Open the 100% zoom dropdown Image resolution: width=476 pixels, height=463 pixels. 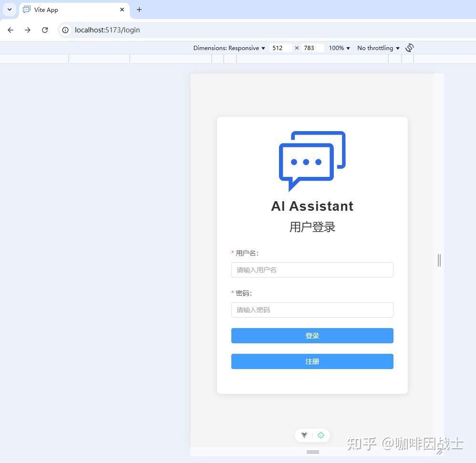339,48
